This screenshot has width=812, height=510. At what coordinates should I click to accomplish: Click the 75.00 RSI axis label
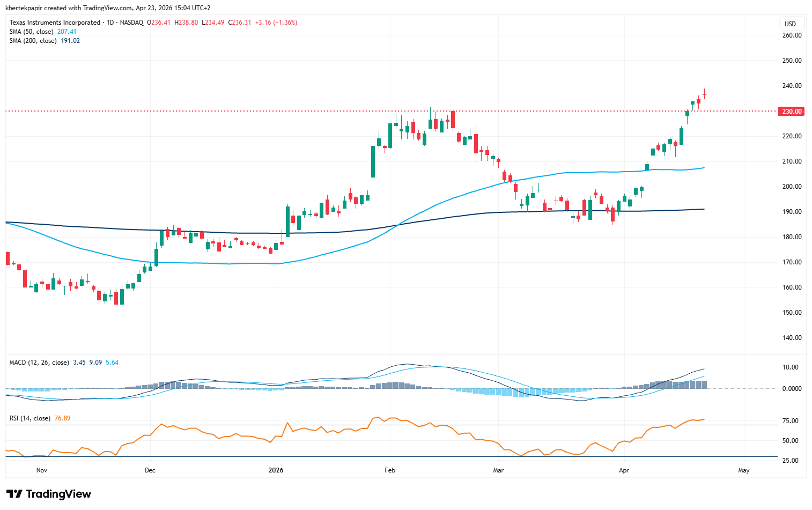[790, 421]
